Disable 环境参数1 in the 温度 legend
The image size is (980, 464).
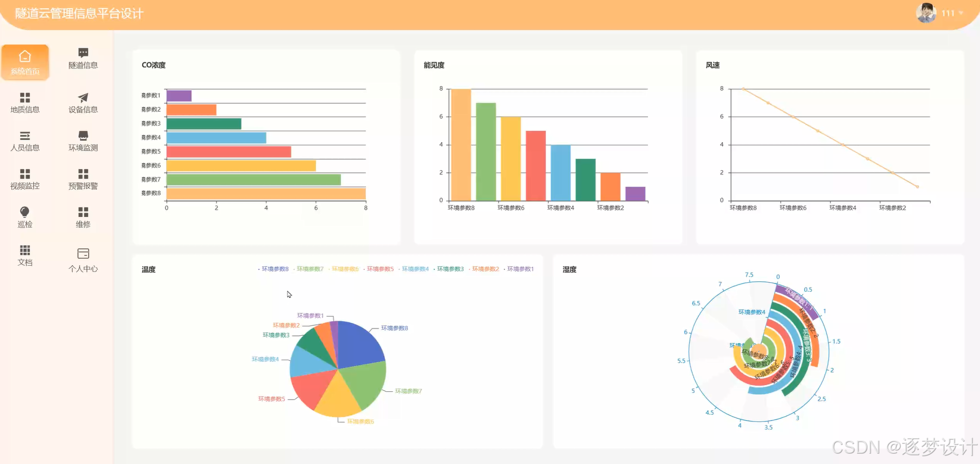pyautogui.click(x=519, y=269)
